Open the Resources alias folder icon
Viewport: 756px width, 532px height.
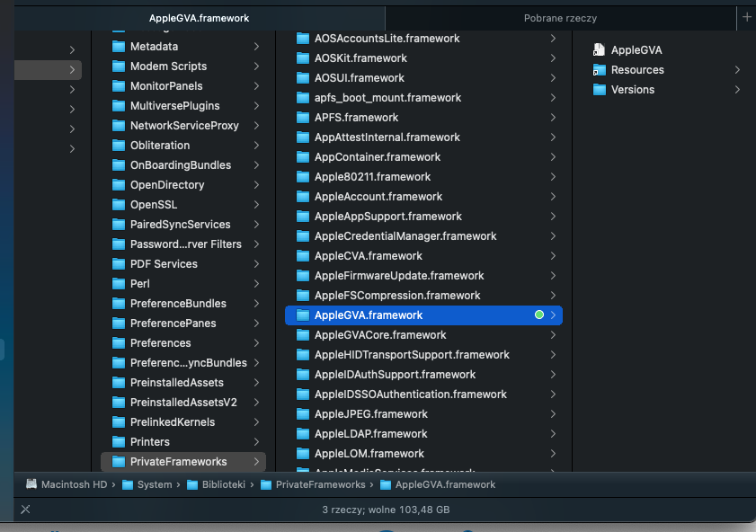pos(600,70)
